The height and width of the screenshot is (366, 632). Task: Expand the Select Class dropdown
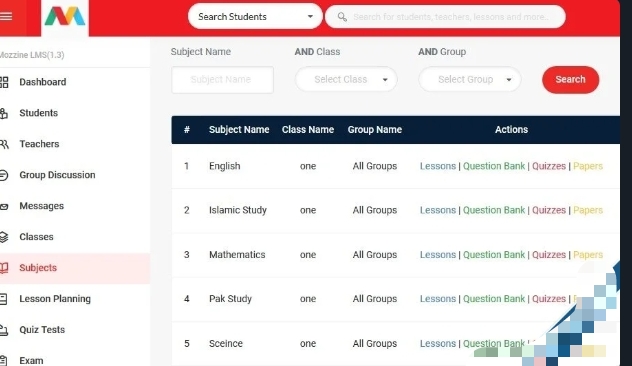pos(346,79)
